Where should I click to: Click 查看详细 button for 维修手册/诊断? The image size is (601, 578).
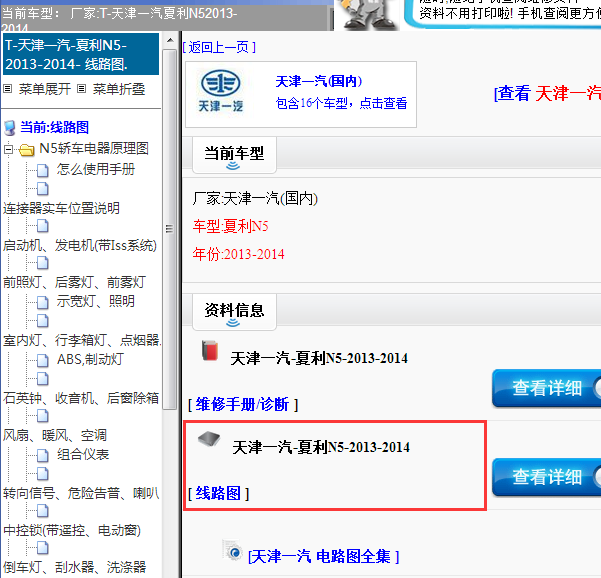tap(547, 388)
